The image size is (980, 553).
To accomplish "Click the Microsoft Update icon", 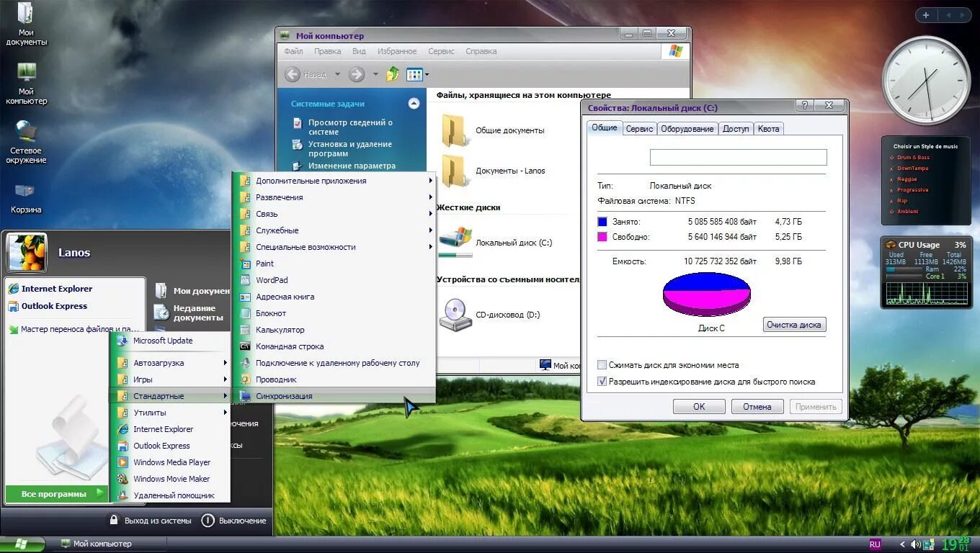I will click(x=122, y=341).
